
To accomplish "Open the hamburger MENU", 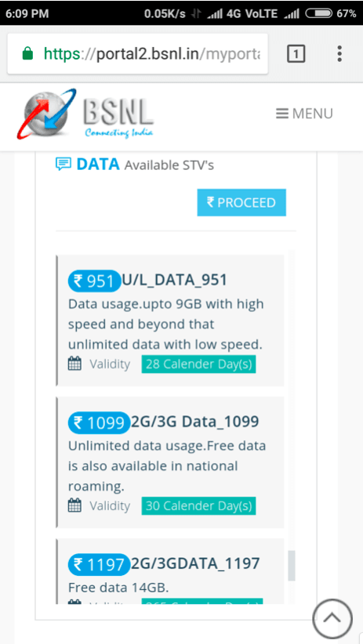I will [303, 114].
